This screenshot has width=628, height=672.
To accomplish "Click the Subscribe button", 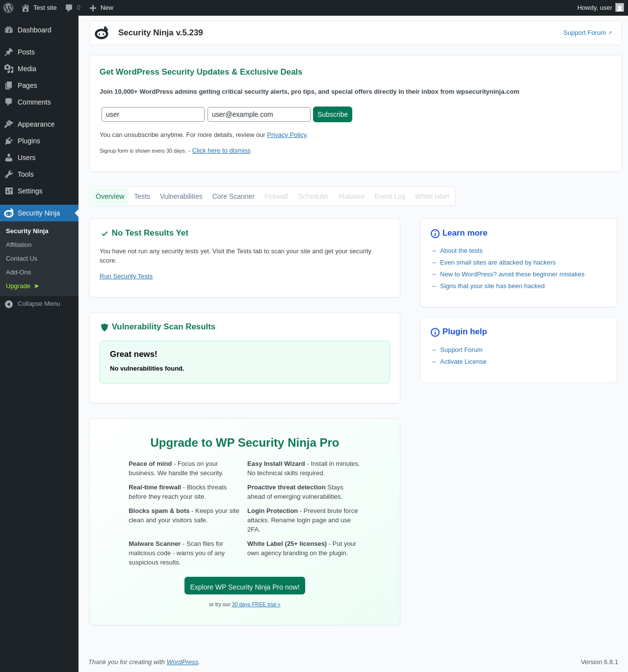I will [x=333, y=114].
